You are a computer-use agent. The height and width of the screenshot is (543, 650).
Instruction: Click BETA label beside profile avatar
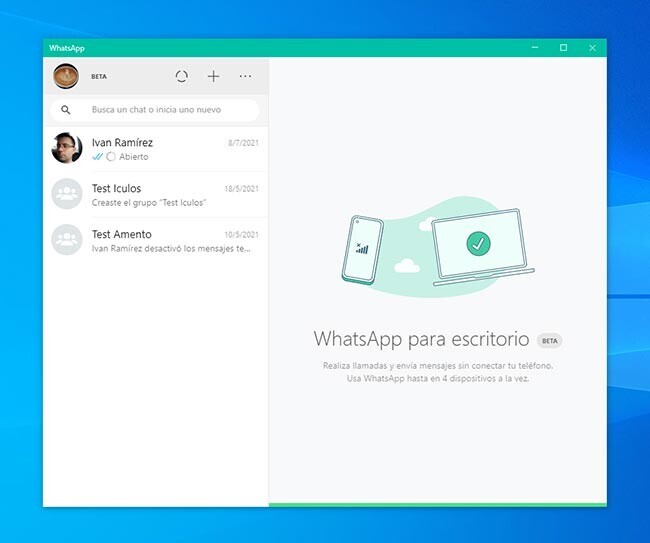point(99,77)
